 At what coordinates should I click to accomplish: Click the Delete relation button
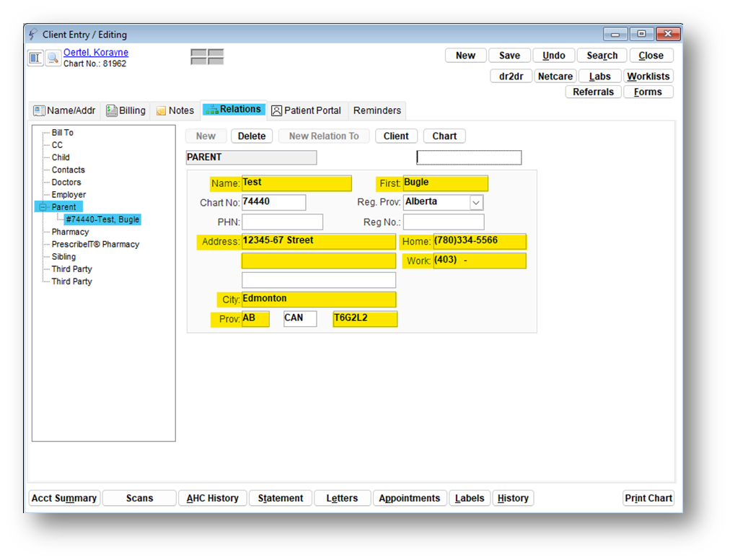[x=252, y=136]
